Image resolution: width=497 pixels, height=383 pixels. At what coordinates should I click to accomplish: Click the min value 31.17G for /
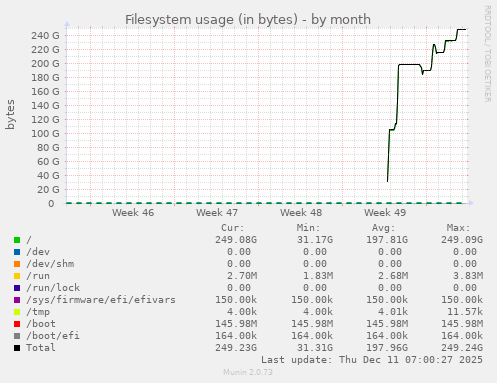click(x=315, y=240)
